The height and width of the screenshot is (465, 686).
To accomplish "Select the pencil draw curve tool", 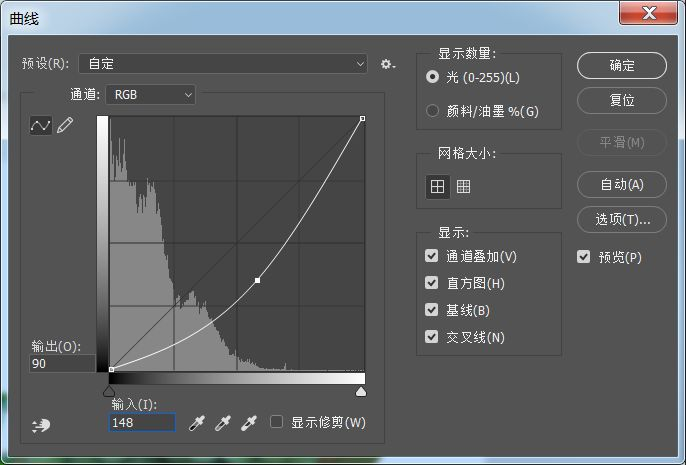I will pos(65,125).
